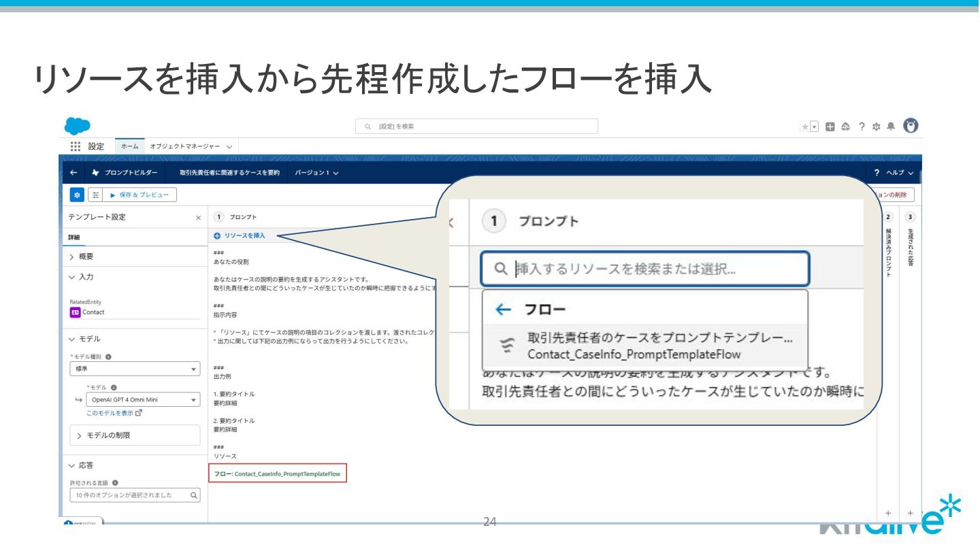Collapse the 応答 section
This screenshot has width=980, height=551.
[82, 465]
